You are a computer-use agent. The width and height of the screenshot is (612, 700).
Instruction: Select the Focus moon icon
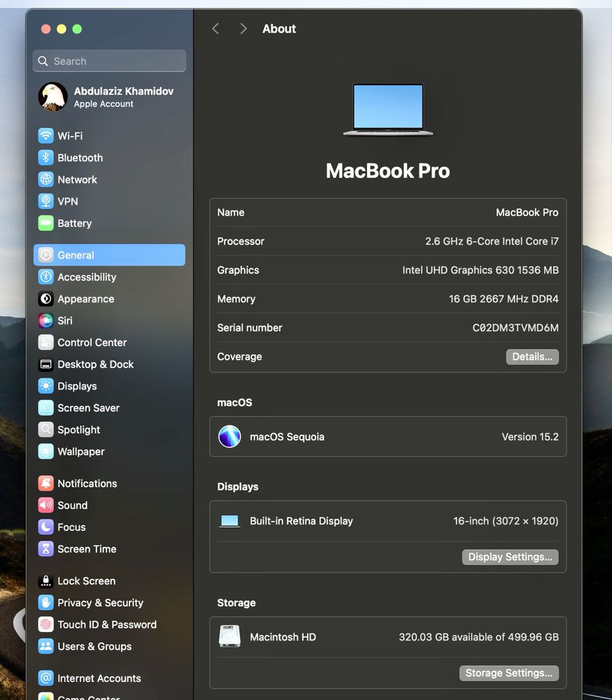pyautogui.click(x=45, y=527)
